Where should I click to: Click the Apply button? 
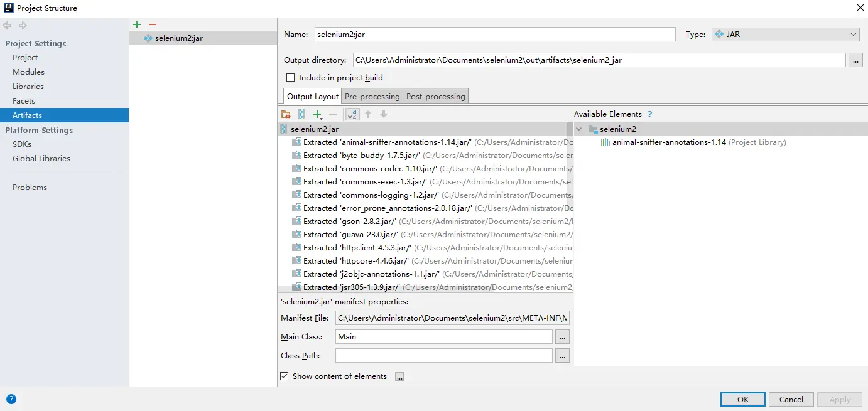tap(840, 399)
